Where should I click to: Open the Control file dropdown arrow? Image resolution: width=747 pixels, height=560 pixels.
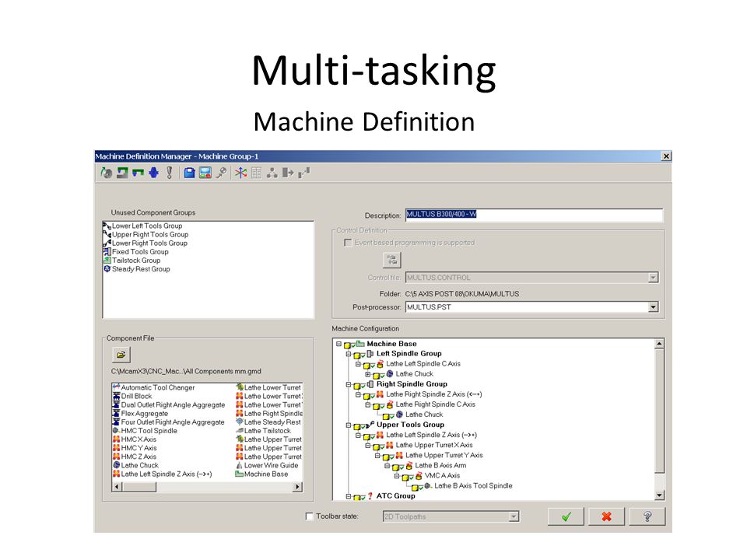pyautogui.click(x=653, y=278)
